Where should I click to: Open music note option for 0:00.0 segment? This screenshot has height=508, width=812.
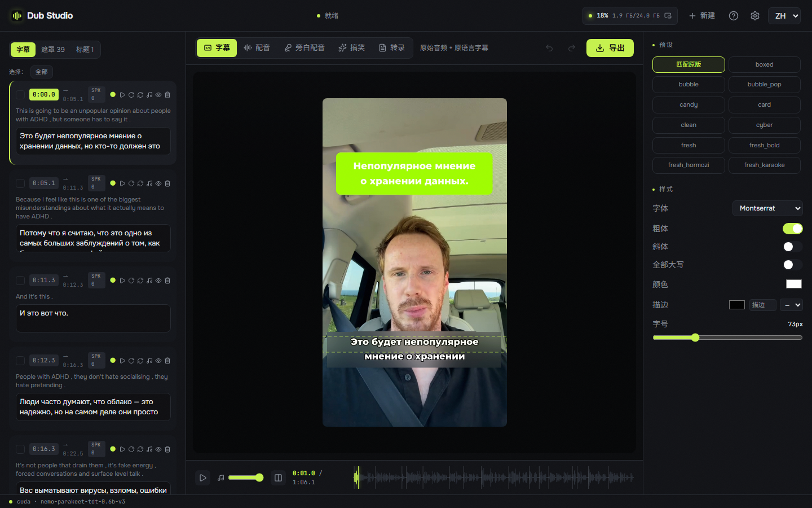(x=149, y=95)
